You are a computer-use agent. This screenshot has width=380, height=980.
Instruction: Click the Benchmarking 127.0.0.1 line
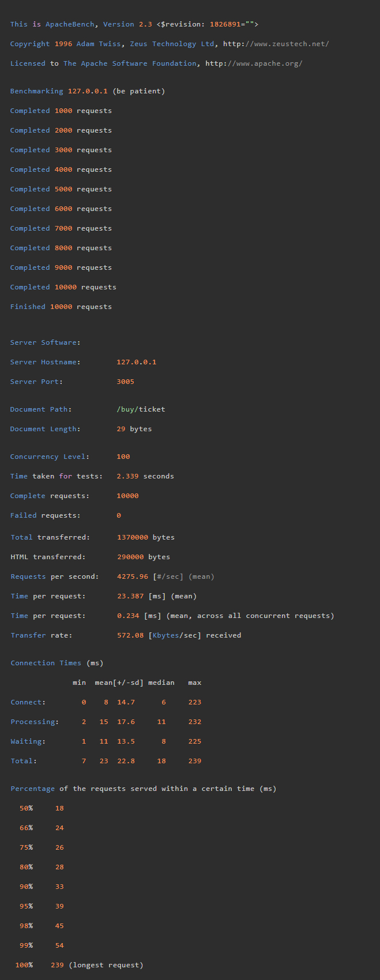point(87,91)
